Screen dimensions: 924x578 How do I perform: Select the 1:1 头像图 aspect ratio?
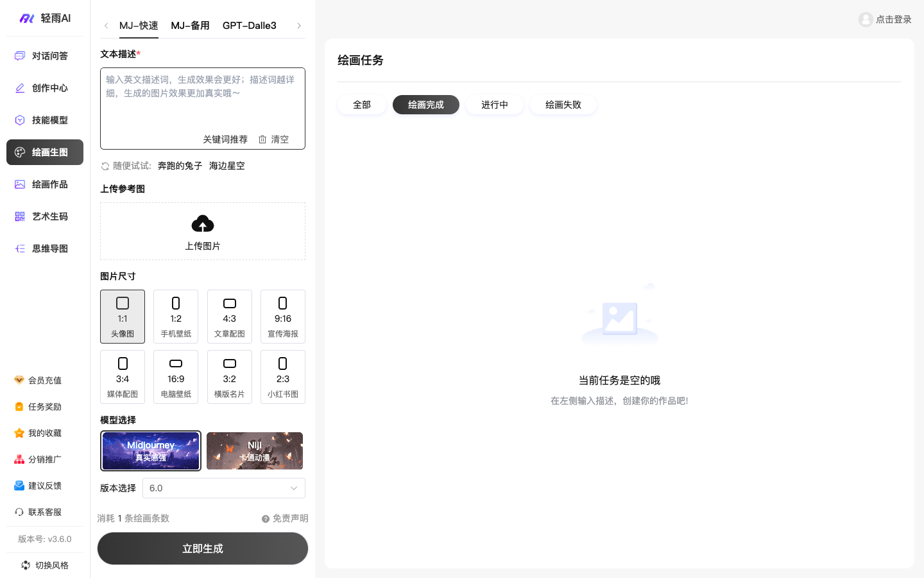[x=123, y=317]
